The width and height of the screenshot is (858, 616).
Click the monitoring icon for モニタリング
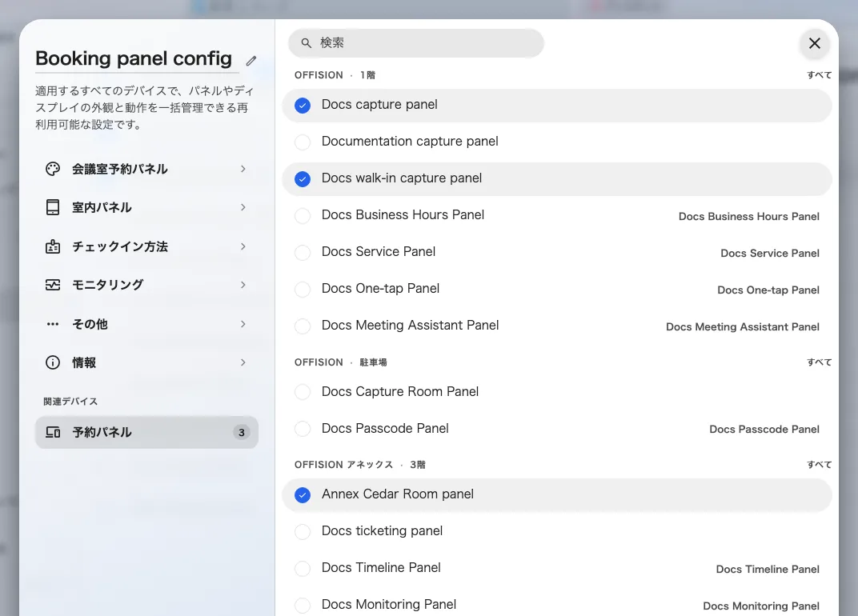point(53,285)
